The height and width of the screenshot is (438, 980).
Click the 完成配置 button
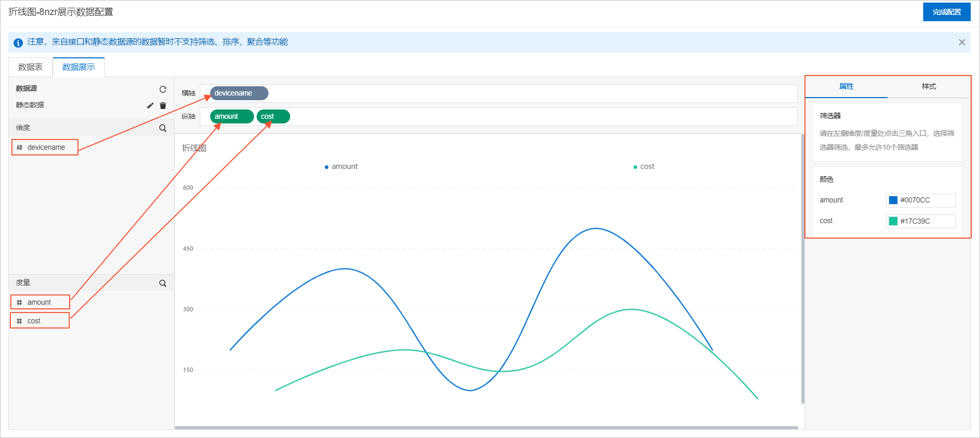tap(947, 12)
